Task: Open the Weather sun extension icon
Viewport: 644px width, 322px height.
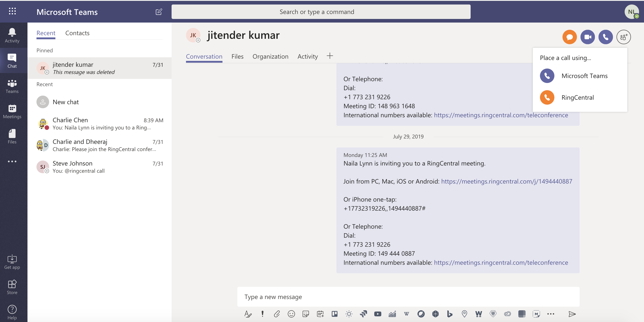Action: click(x=349, y=314)
